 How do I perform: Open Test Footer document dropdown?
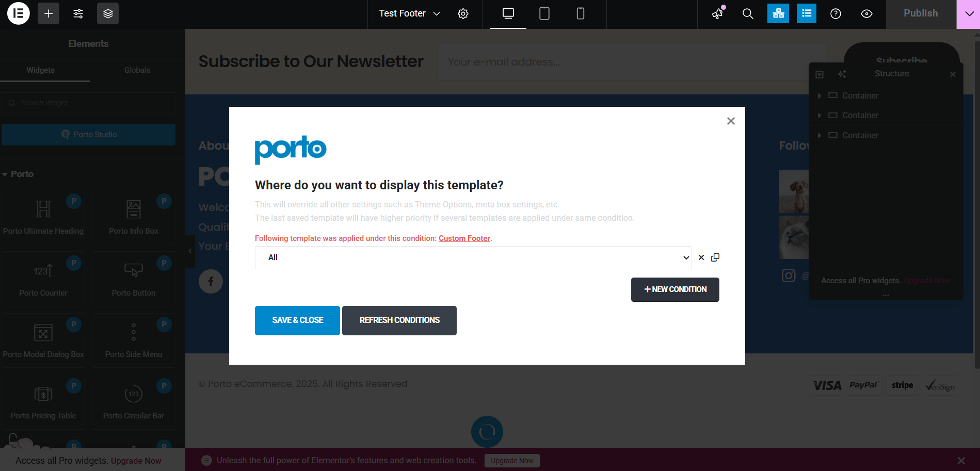409,13
